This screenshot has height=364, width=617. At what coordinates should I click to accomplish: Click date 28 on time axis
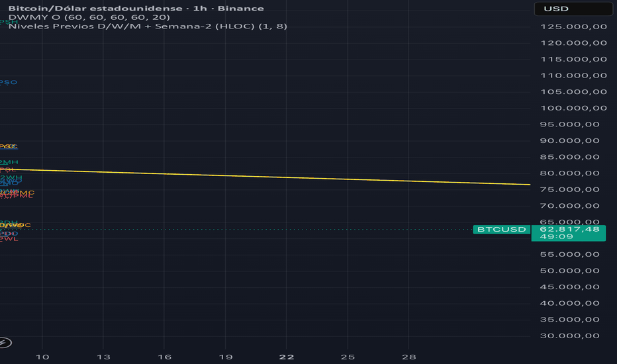click(x=409, y=357)
